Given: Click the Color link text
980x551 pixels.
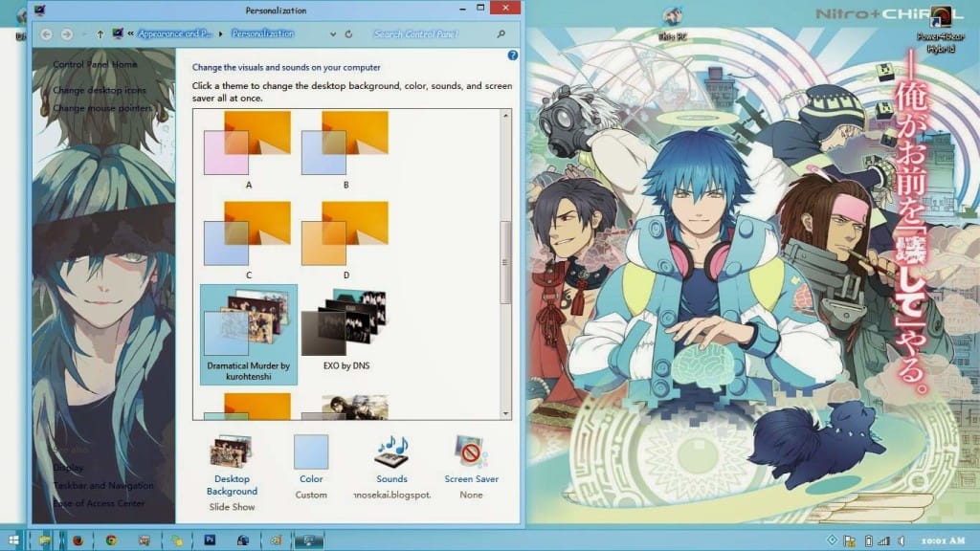Looking at the screenshot, I should (x=311, y=479).
